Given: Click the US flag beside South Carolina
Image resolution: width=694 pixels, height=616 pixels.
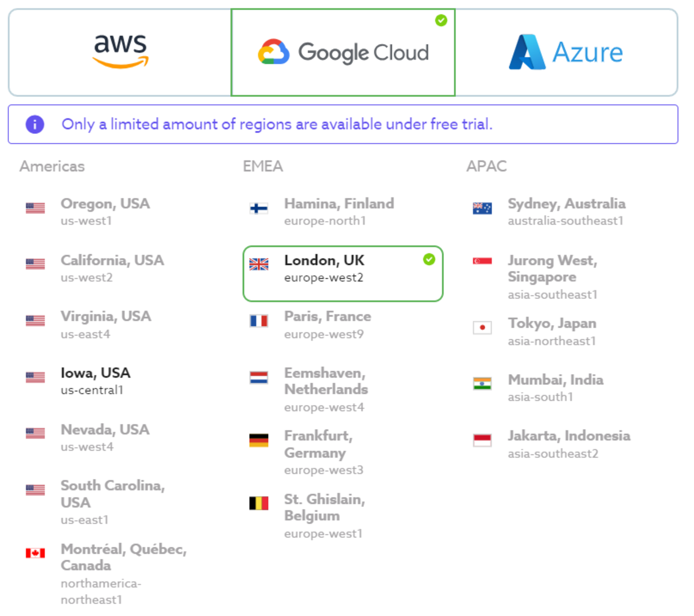Looking at the screenshot, I should tap(35, 490).
